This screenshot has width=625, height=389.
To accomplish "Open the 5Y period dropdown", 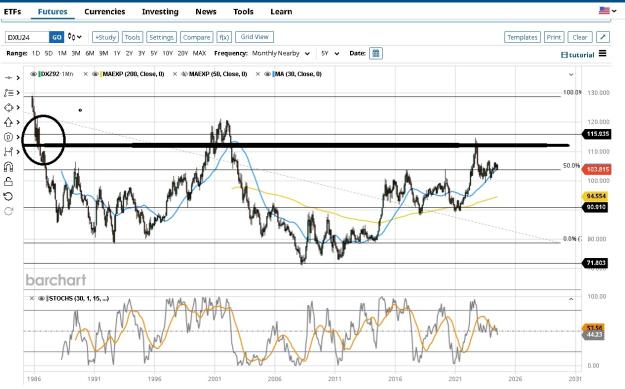I will [x=330, y=53].
